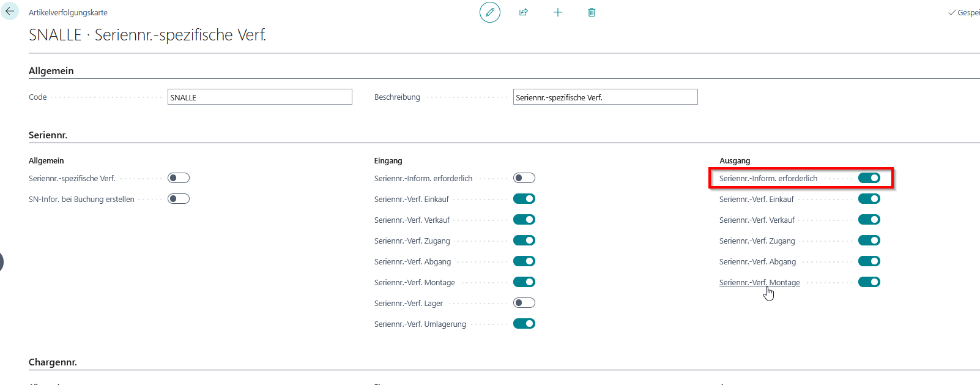Toggle Seriennr.-spezifische Verf. switch under Allgemein
Screen dimensions: 980x385
point(179,178)
